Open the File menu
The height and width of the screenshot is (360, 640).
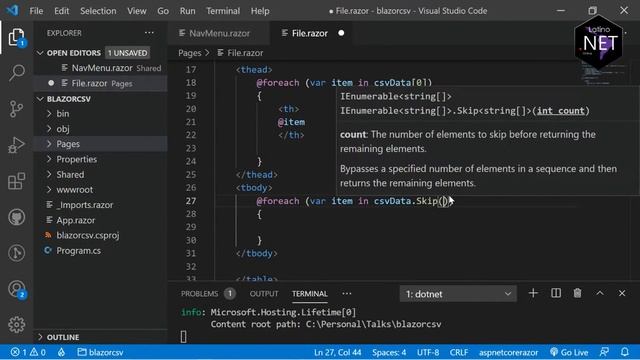[36, 11]
